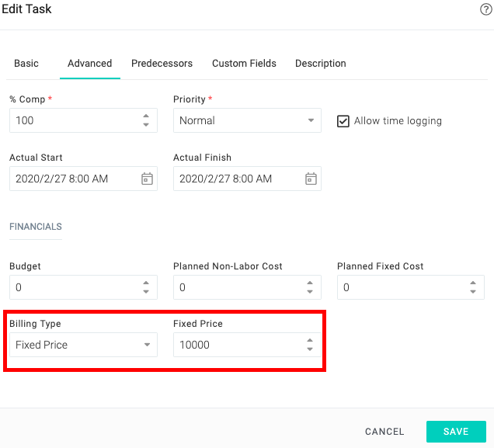494x448 pixels.
Task: Open the help question mark icon
Action: click(485, 9)
